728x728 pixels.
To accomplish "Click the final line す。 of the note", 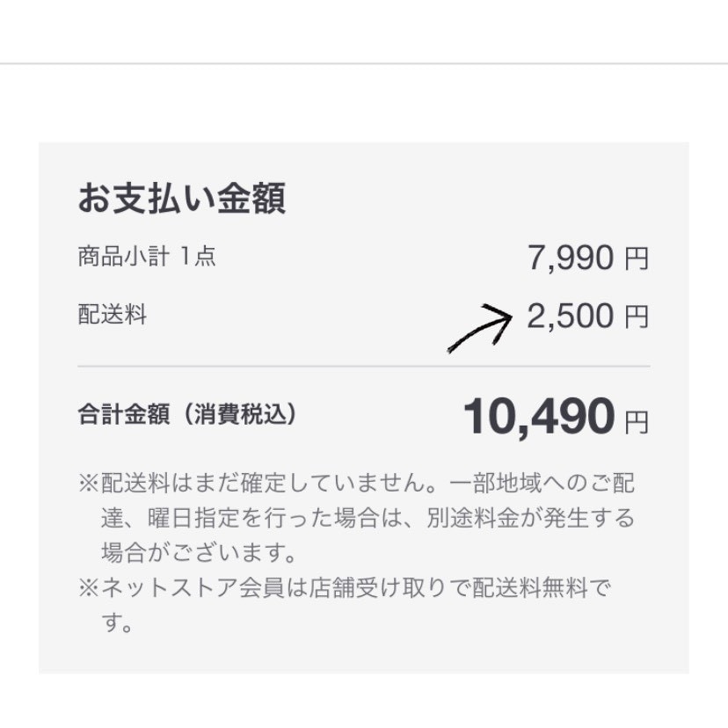I will [x=117, y=623].
